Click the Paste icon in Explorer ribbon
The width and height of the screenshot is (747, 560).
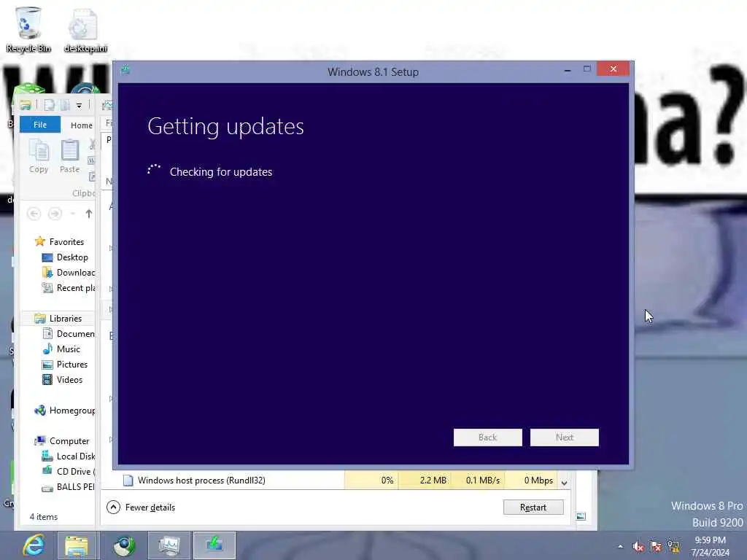[69, 156]
